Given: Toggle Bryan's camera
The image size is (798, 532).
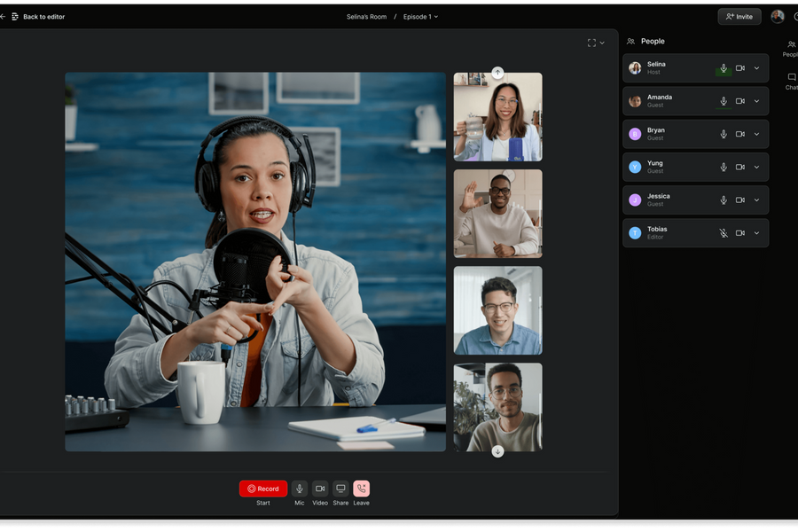Looking at the screenshot, I should point(740,135).
